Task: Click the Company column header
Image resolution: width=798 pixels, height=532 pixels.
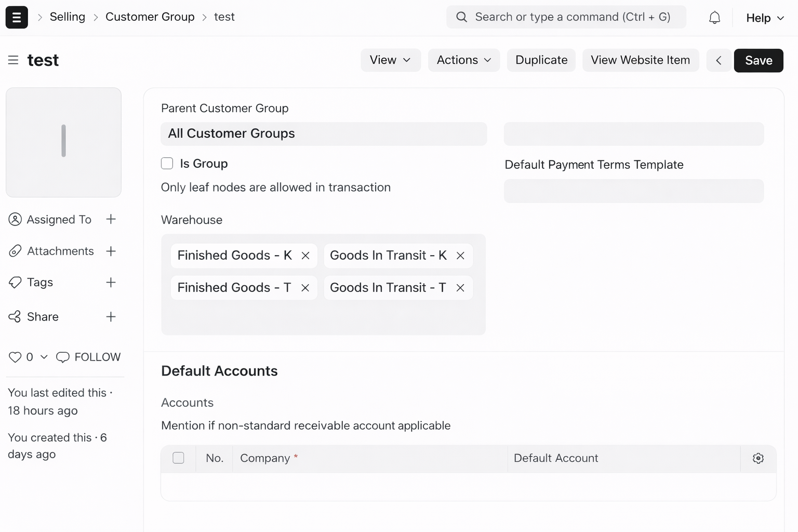Action: click(x=370, y=458)
